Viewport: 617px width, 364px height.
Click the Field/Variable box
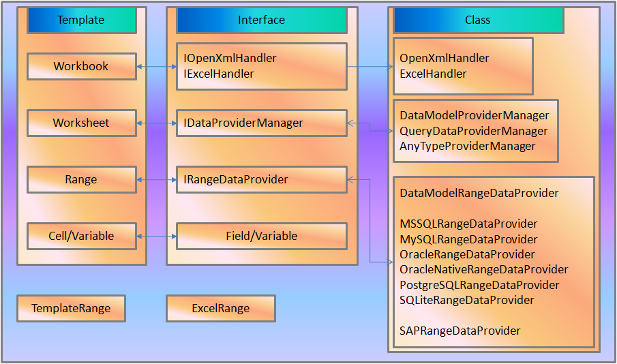click(x=262, y=236)
